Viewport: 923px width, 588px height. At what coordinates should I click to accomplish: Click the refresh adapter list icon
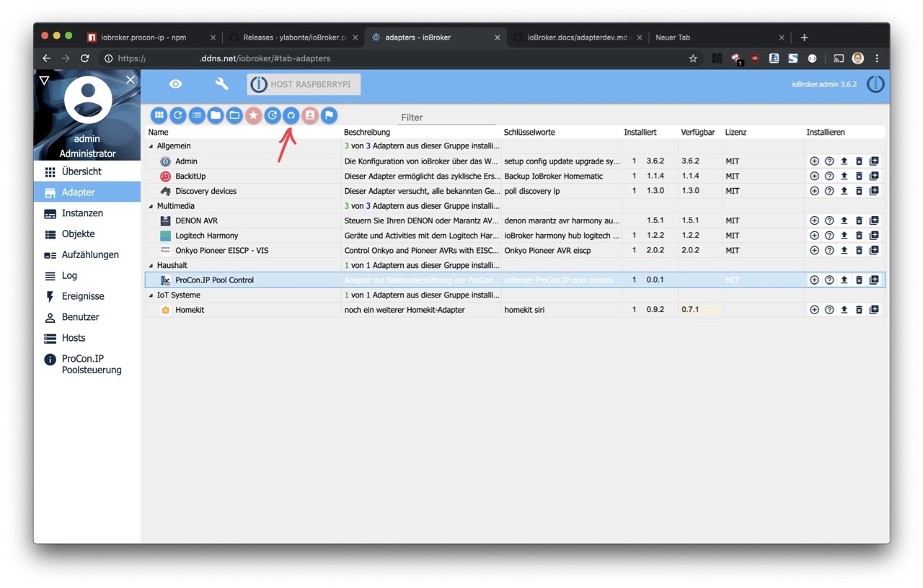tap(178, 115)
